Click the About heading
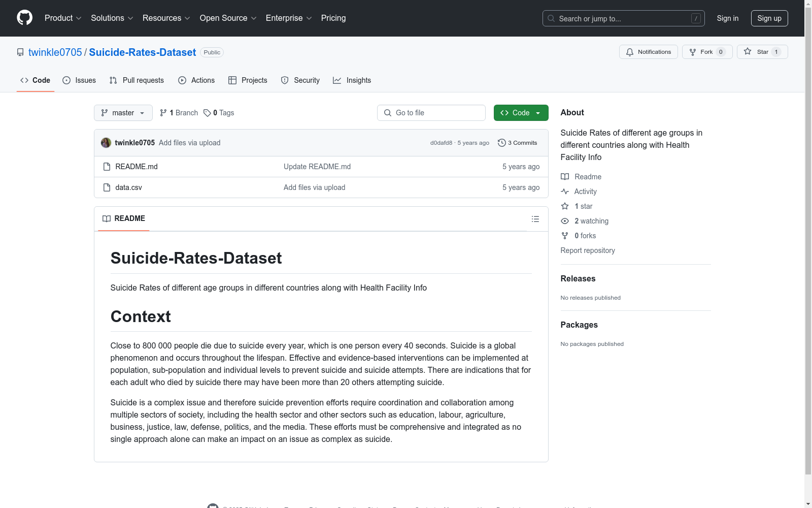The image size is (812, 508). click(x=572, y=113)
